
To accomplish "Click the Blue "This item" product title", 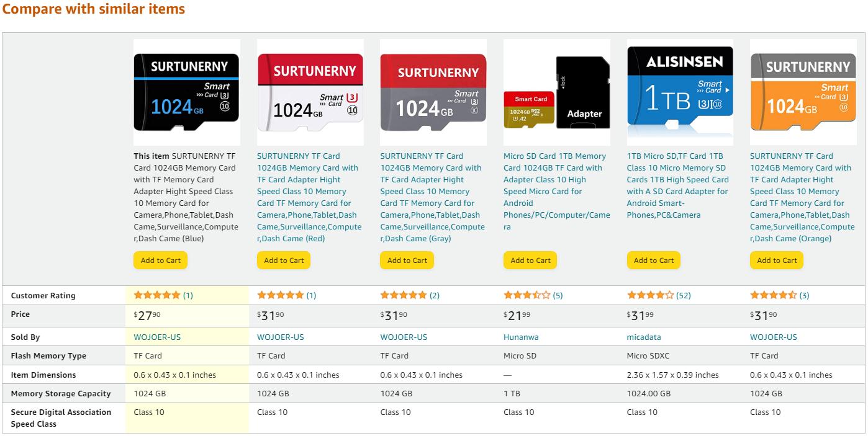I will click(x=186, y=197).
